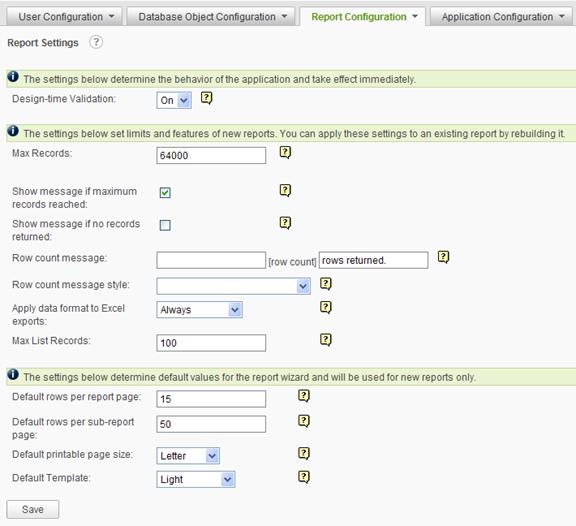Screen dimensions: 576x526
Task: Open help for Default printable page size
Action: click(x=304, y=454)
